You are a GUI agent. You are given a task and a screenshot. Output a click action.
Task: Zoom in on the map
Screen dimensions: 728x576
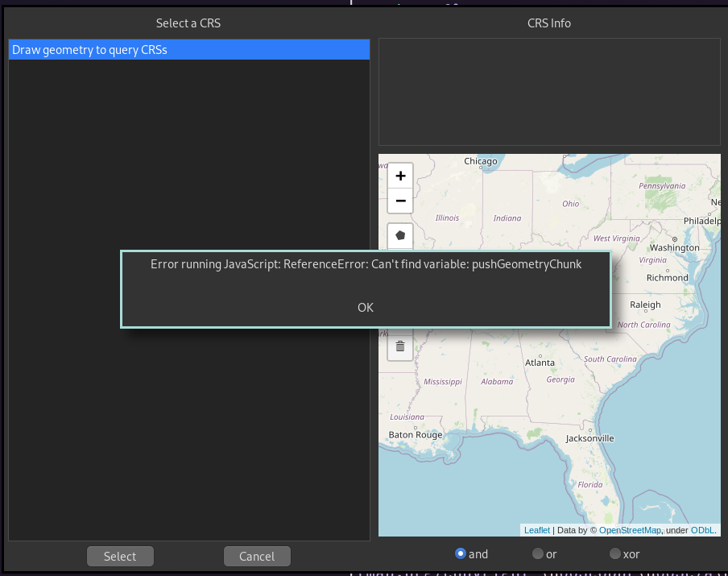pos(400,176)
